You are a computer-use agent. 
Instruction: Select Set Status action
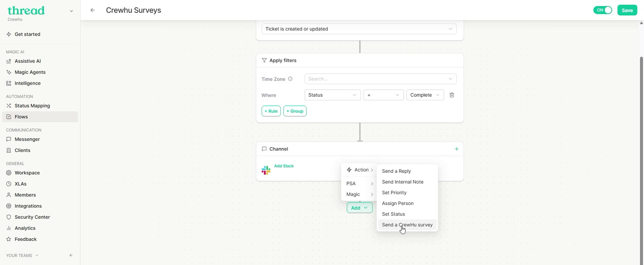click(x=407, y=214)
